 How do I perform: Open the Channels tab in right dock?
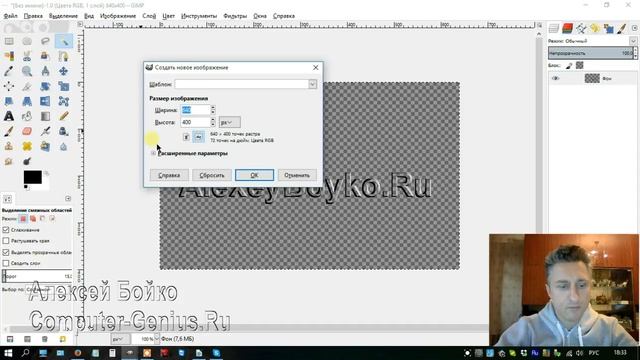pos(567,28)
